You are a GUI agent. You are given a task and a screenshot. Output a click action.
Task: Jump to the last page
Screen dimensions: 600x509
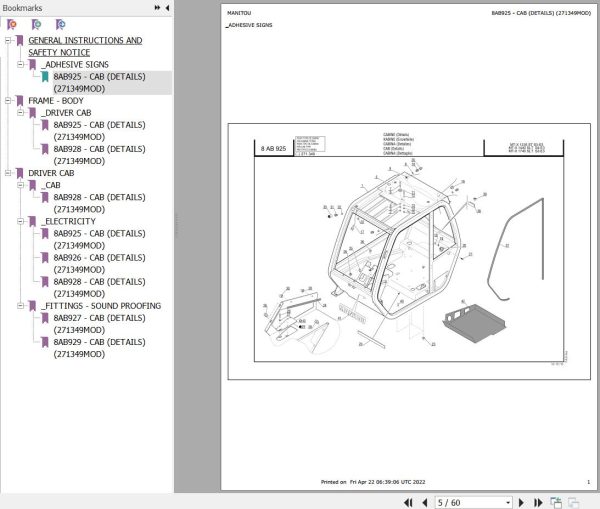click(538, 502)
